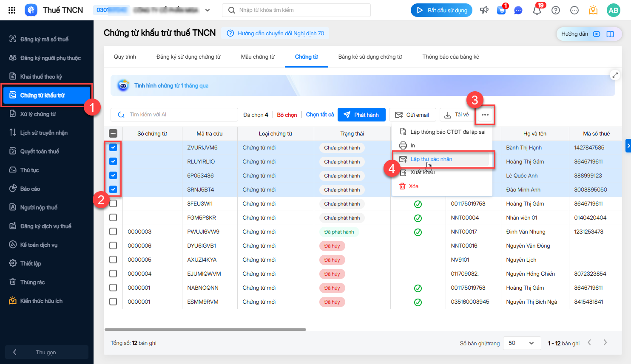Screen dimensions: 631x364
Task: Open the records-per-page dropdown showing 50
Action: [522, 343]
